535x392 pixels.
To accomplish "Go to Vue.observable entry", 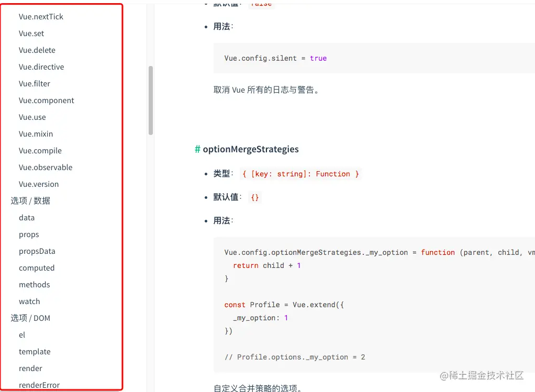I will (x=46, y=167).
